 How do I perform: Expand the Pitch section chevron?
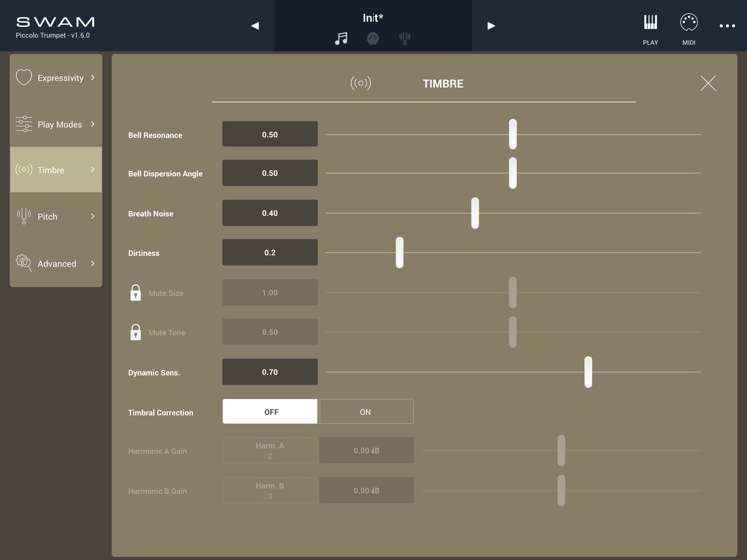(x=93, y=216)
